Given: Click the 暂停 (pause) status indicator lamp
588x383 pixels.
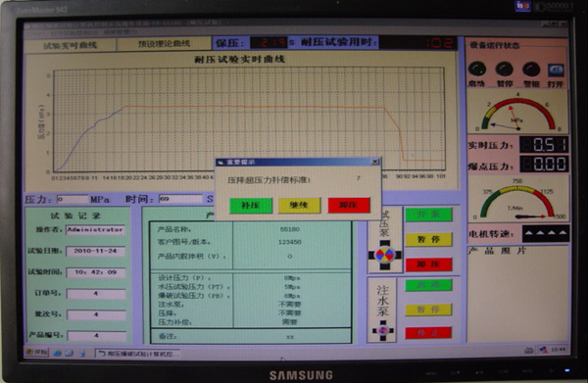Looking at the screenshot, I should [x=504, y=70].
